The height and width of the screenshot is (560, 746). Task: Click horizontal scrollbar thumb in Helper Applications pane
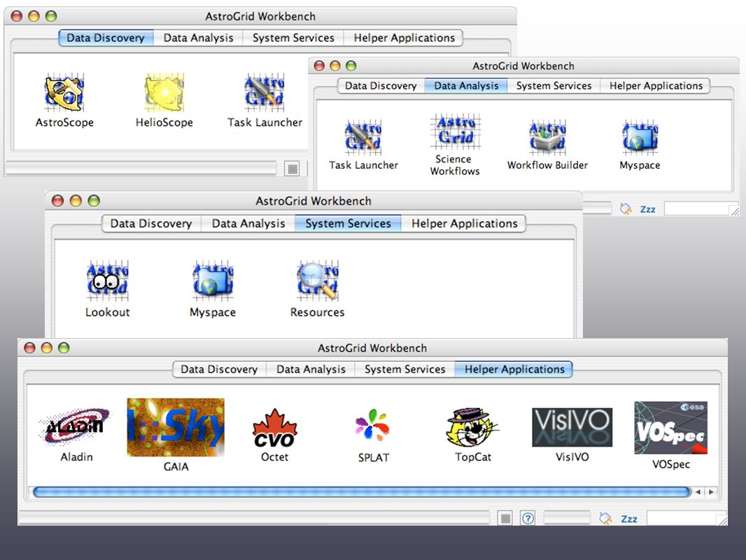coord(362,492)
